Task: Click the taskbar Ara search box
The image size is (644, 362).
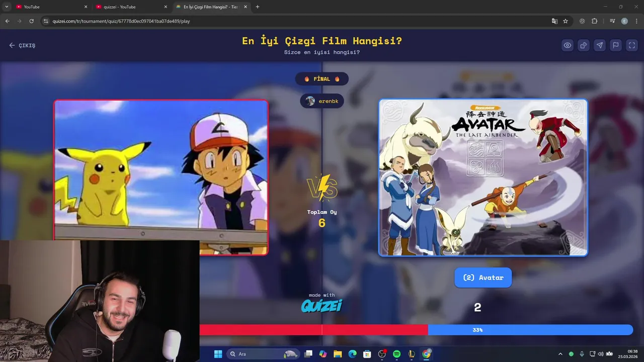Action: [x=263, y=354]
